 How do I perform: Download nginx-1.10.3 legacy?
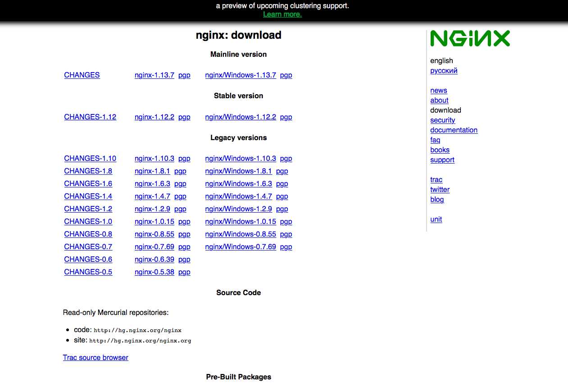tap(154, 159)
